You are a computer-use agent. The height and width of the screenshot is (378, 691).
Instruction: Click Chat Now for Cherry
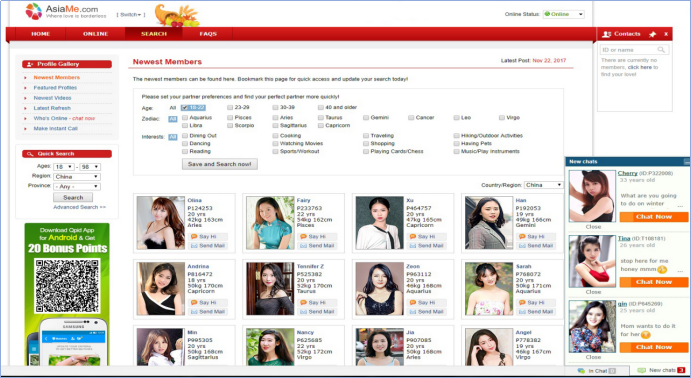point(654,217)
